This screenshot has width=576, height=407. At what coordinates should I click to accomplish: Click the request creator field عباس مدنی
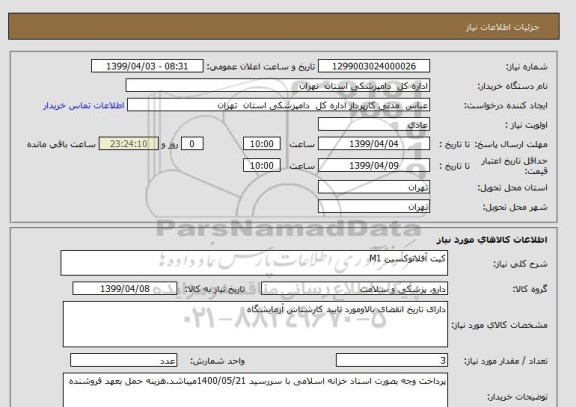(x=278, y=105)
